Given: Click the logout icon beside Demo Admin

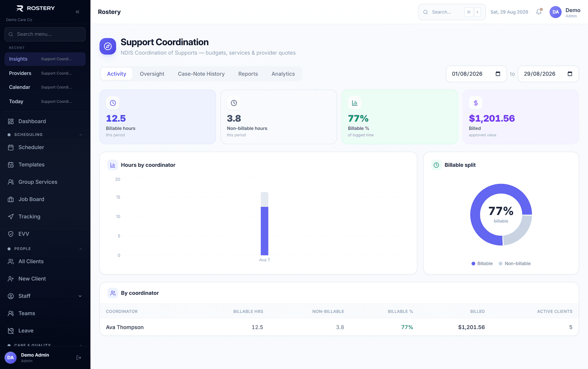Looking at the screenshot, I should click(79, 358).
